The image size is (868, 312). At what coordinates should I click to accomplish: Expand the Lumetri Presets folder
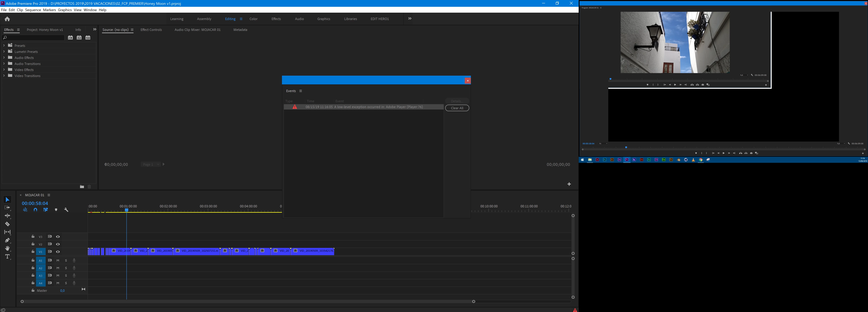point(4,52)
